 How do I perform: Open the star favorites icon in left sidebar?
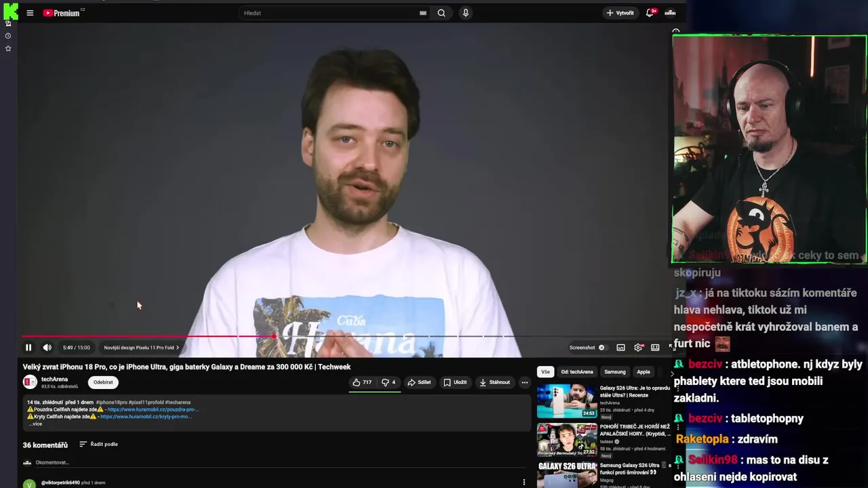click(8, 49)
